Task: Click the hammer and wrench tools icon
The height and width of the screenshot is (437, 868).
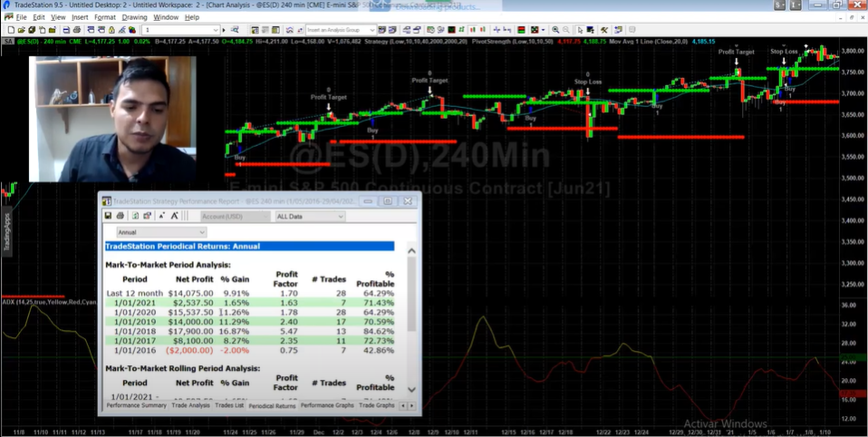Action: coord(604,30)
